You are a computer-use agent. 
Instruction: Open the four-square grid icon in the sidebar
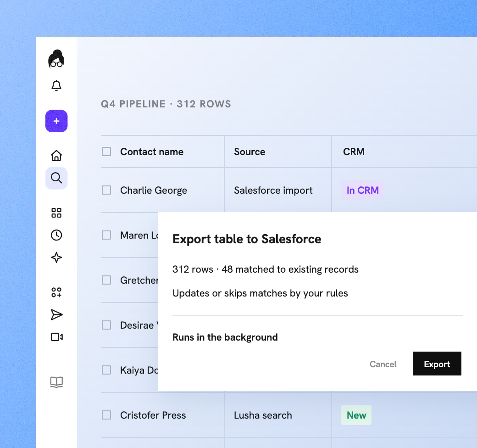(56, 213)
